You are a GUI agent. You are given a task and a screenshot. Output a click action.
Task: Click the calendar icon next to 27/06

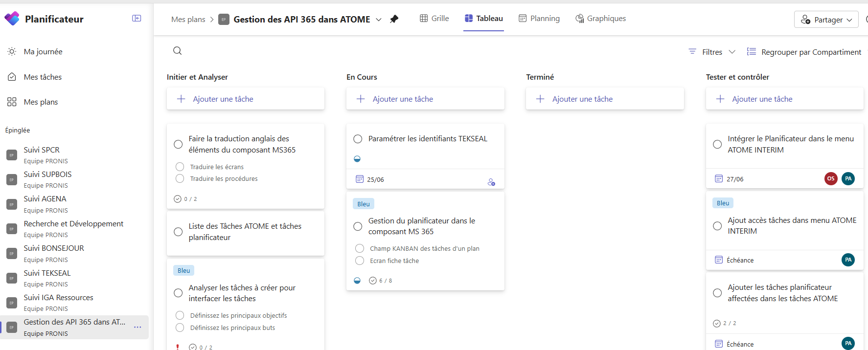[x=719, y=178]
